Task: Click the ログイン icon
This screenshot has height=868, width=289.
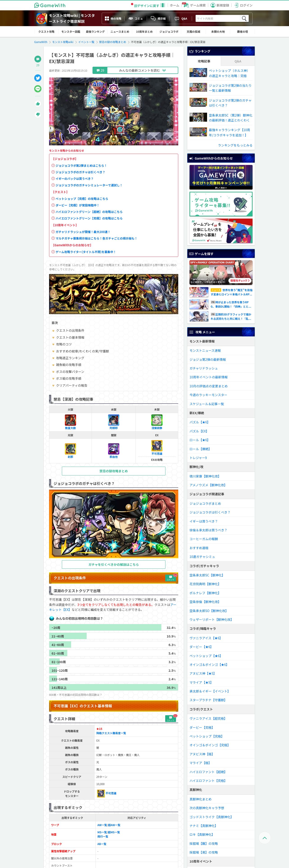Action: point(236,5)
